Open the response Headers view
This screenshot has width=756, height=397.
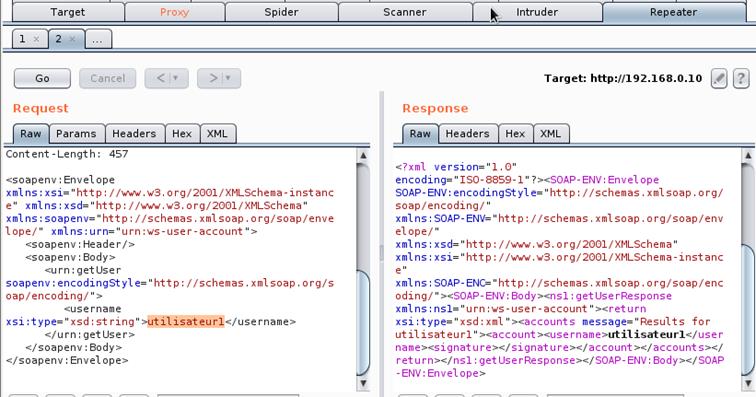(467, 134)
